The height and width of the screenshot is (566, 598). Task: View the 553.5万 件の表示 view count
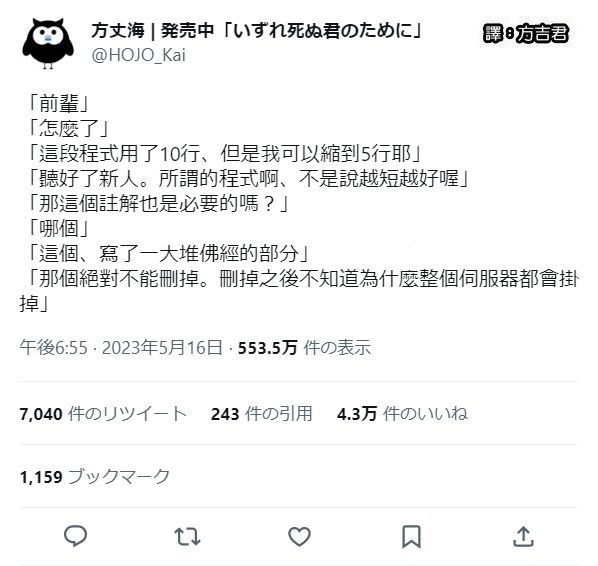(304, 347)
